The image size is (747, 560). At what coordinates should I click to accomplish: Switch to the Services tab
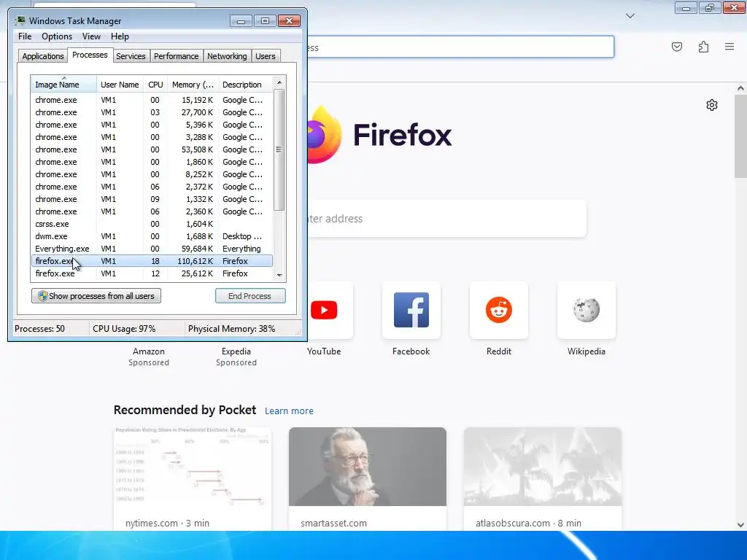[131, 55]
